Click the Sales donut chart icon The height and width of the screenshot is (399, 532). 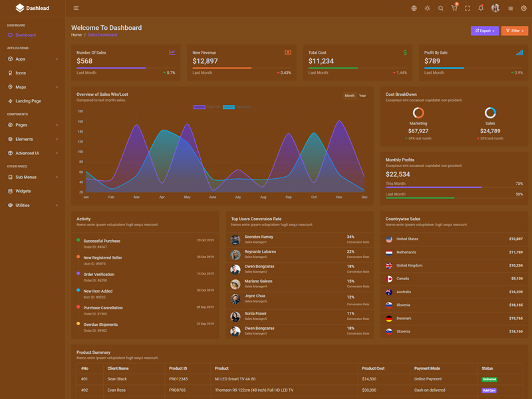pos(490,112)
